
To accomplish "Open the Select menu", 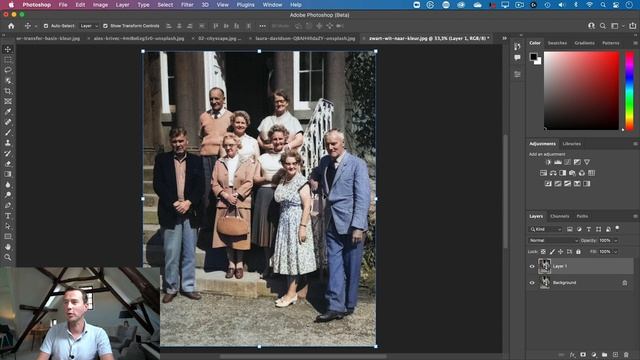I will point(165,5).
